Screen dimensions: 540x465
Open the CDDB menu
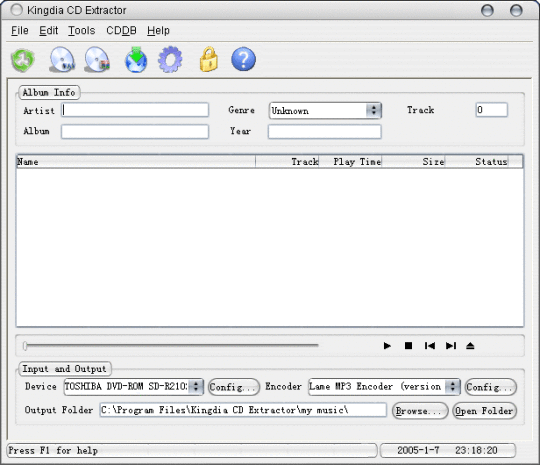tap(121, 31)
